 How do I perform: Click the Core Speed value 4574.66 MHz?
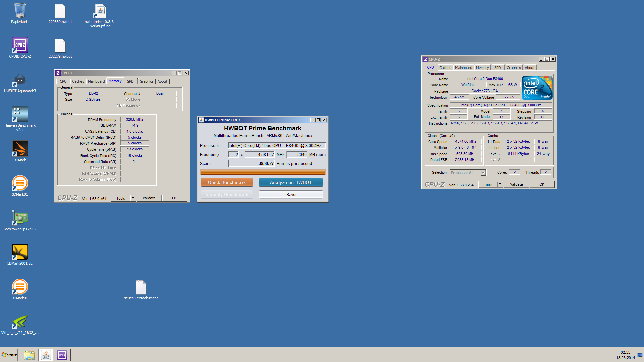[x=466, y=141]
